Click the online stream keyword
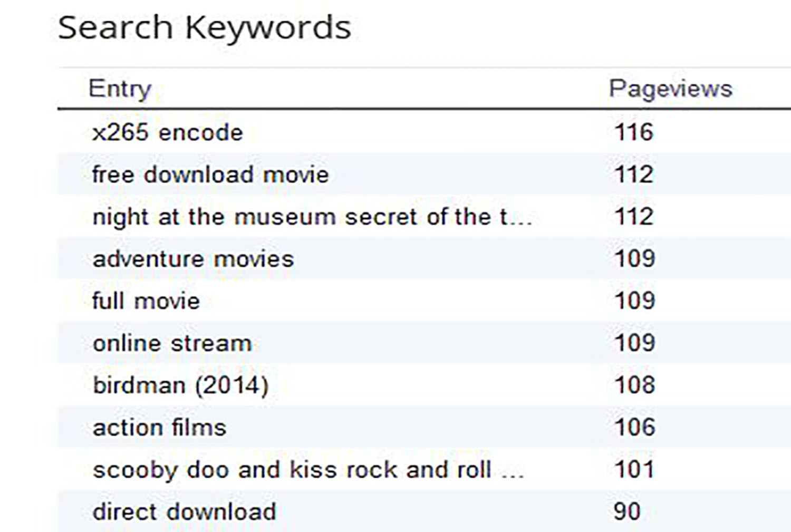The image size is (791, 532). [172, 343]
